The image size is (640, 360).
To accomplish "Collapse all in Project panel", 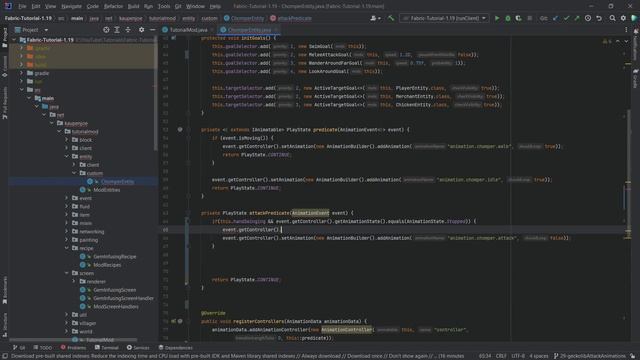I will point(128,30).
